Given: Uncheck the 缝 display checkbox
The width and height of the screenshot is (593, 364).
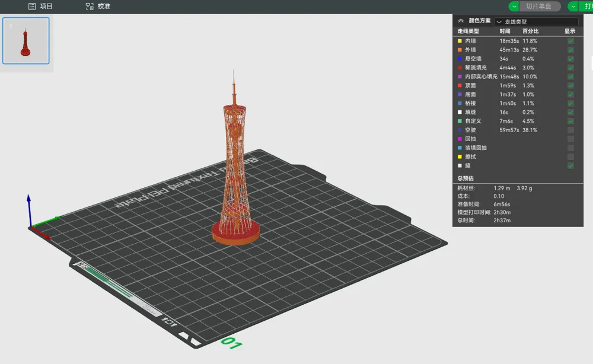Looking at the screenshot, I should pyautogui.click(x=570, y=165).
